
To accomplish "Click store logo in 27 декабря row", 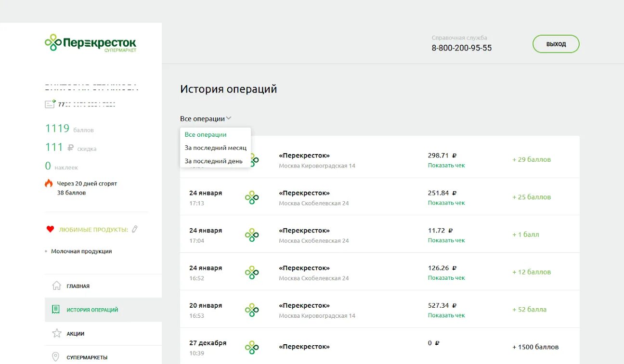I will (252, 347).
